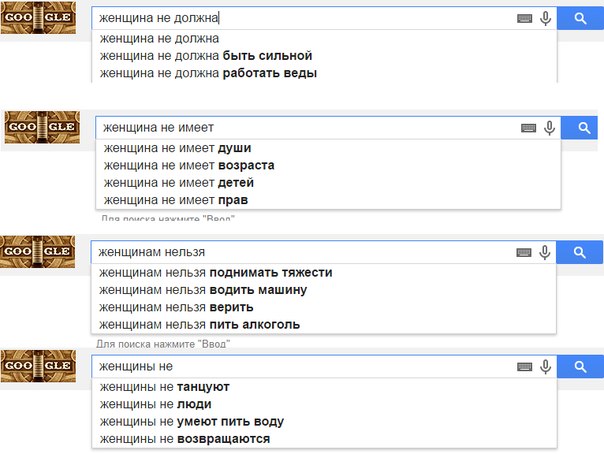Select suggestion "женщины не возвращаются"
Screen dimensions: 604x454
[324, 439]
